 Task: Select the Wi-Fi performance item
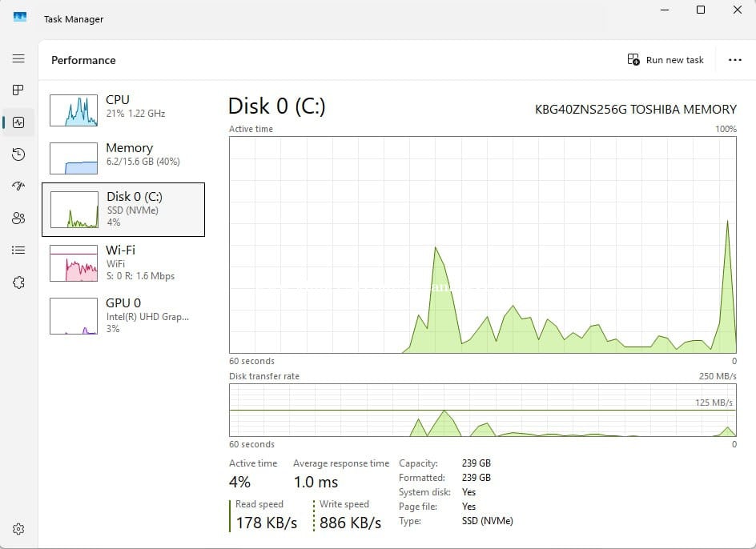(x=123, y=263)
